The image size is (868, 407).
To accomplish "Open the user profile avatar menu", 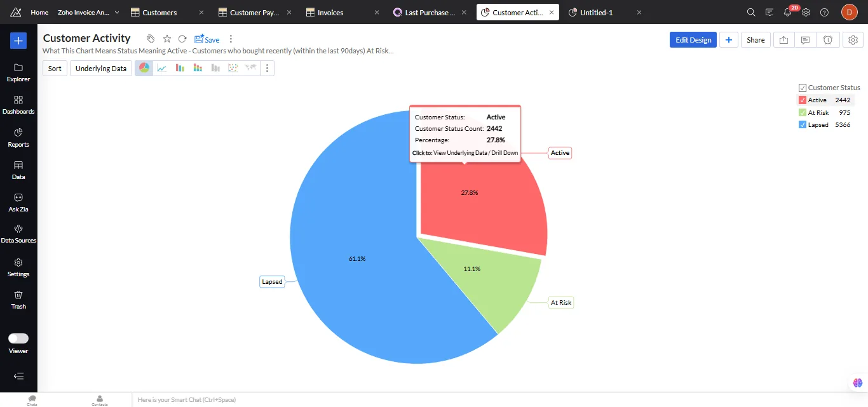I will click(x=850, y=12).
